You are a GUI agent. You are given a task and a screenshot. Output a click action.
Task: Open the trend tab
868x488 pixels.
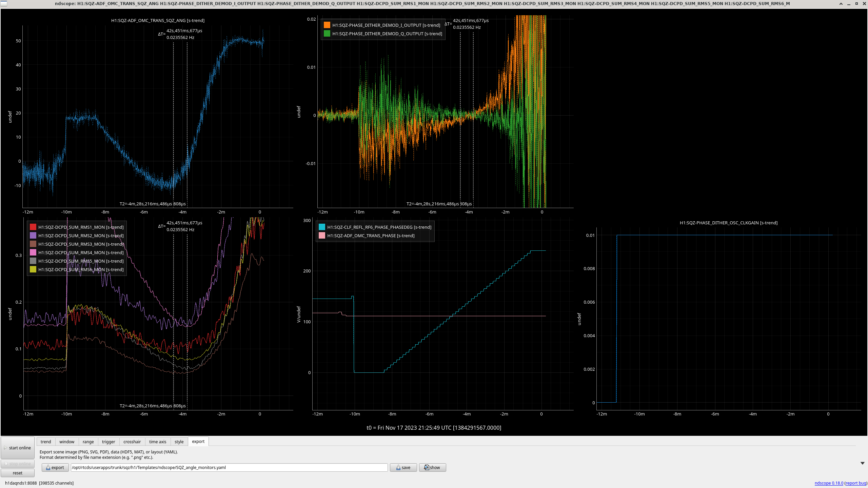pyautogui.click(x=46, y=442)
